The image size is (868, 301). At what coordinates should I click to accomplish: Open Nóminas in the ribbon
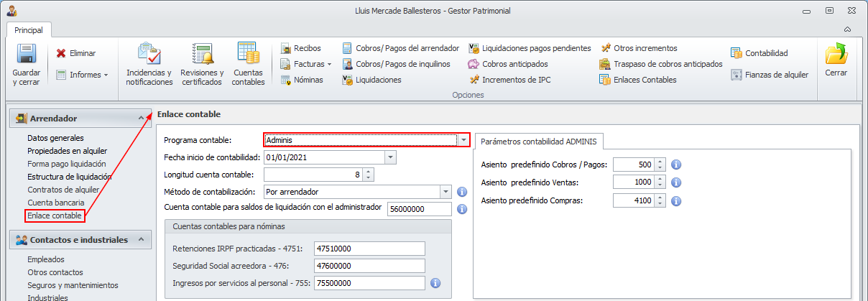[x=302, y=80]
